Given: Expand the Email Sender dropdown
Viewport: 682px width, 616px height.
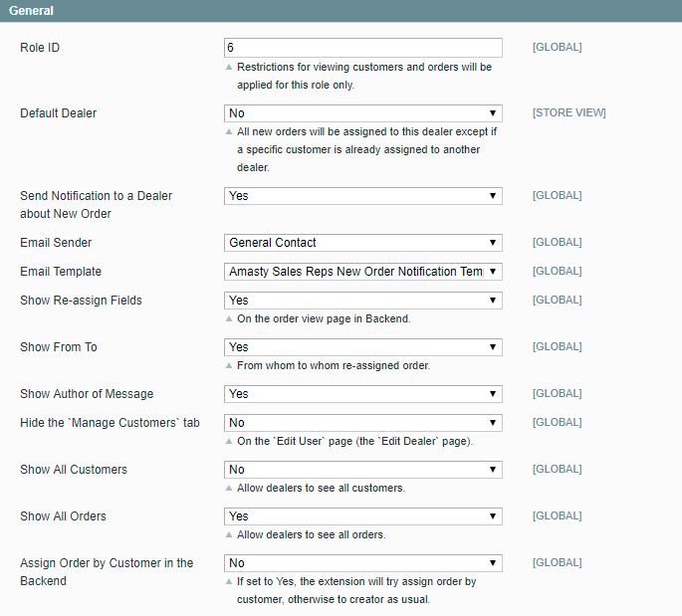Looking at the screenshot, I should [362, 243].
